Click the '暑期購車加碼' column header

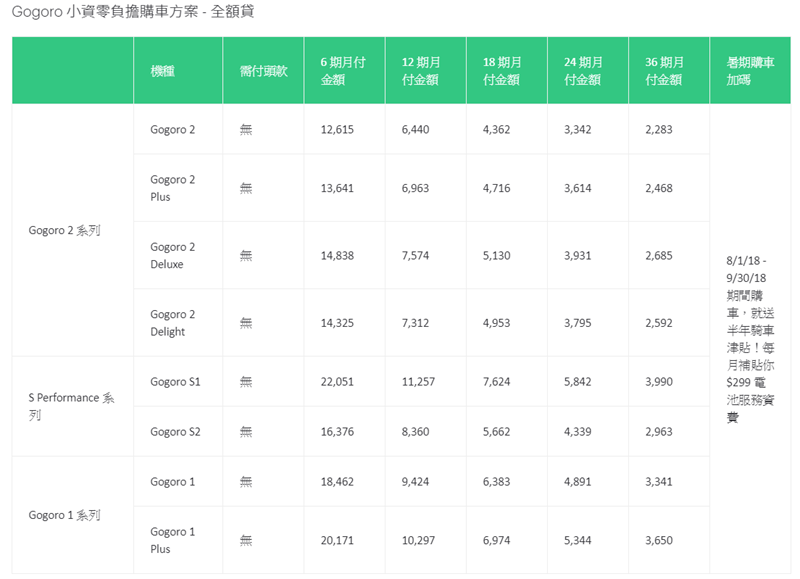pos(749,71)
